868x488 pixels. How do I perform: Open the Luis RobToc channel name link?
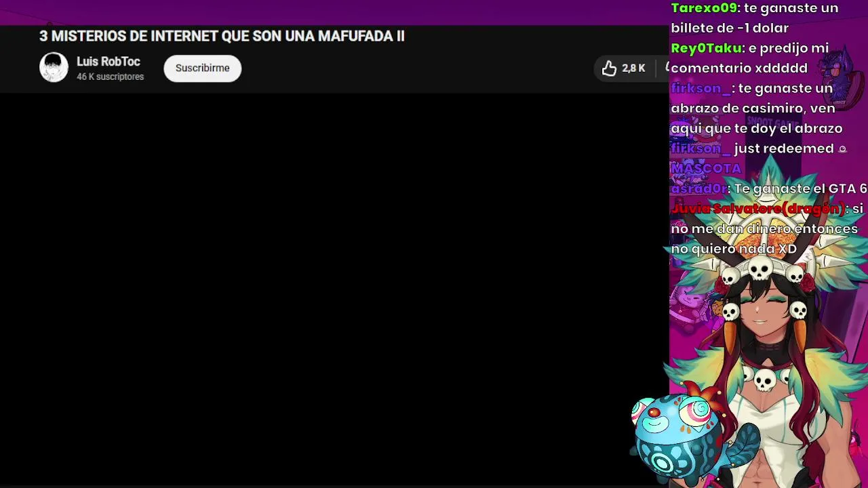click(108, 62)
